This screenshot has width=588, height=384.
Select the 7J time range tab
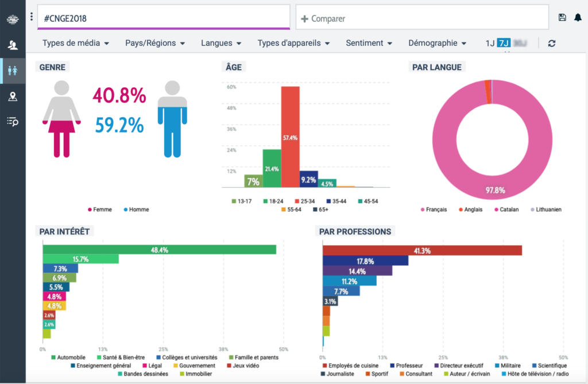click(504, 43)
